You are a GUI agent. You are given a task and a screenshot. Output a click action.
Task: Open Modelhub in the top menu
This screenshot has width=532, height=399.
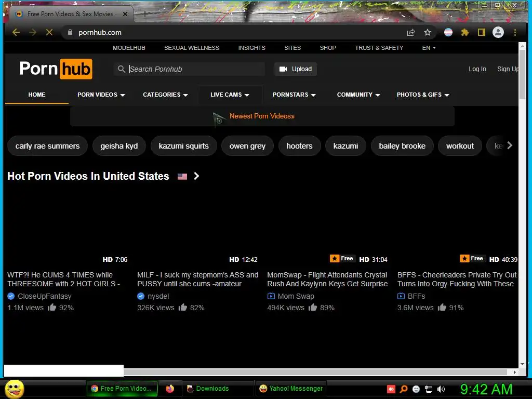[x=129, y=48]
